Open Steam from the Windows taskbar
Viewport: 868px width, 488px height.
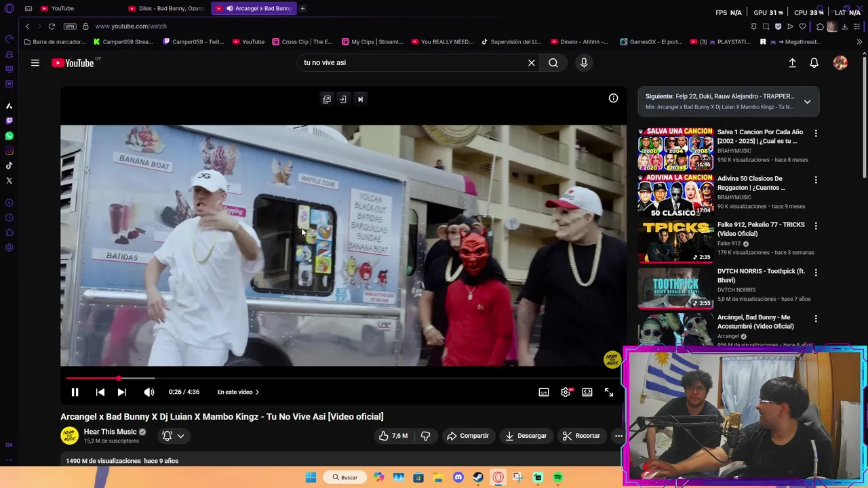[478, 477]
